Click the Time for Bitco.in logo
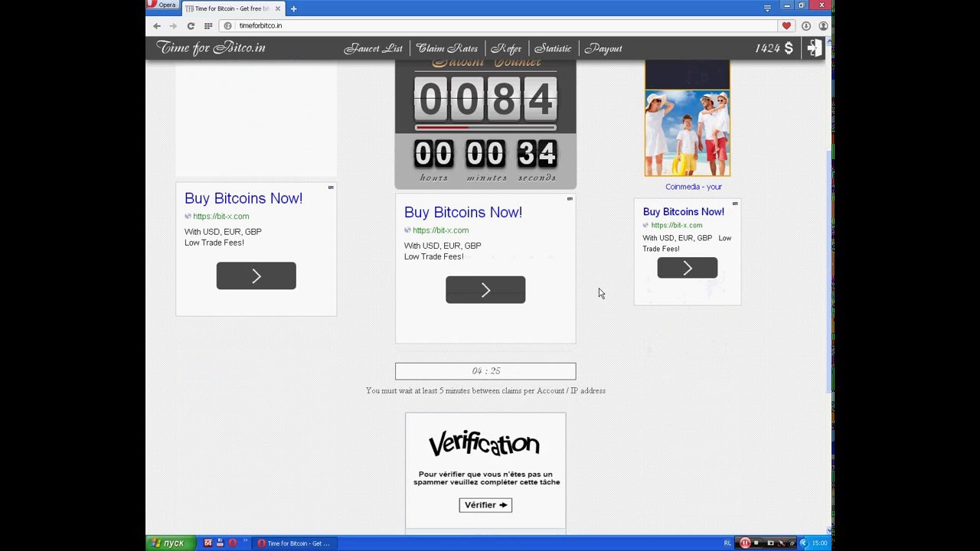 (211, 47)
